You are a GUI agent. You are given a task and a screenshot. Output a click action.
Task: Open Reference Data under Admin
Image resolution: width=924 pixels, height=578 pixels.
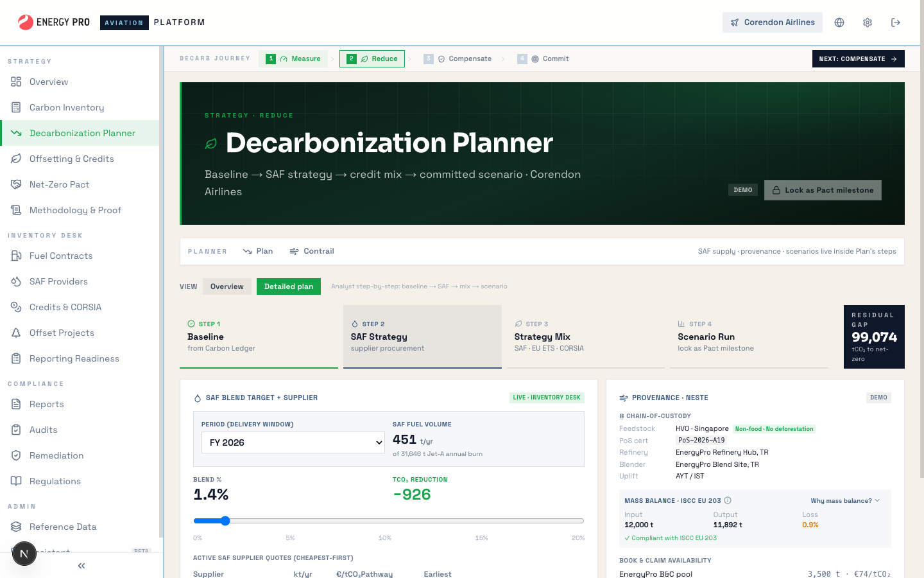click(x=80, y=527)
